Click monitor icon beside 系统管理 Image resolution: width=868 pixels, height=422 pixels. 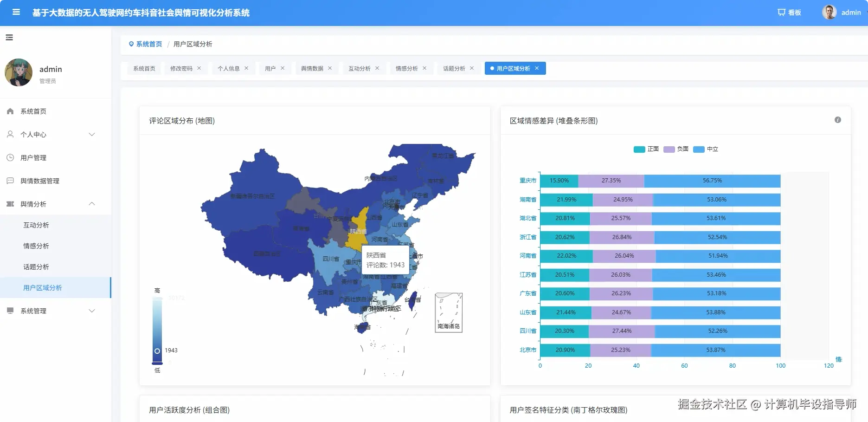pyautogui.click(x=10, y=311)
